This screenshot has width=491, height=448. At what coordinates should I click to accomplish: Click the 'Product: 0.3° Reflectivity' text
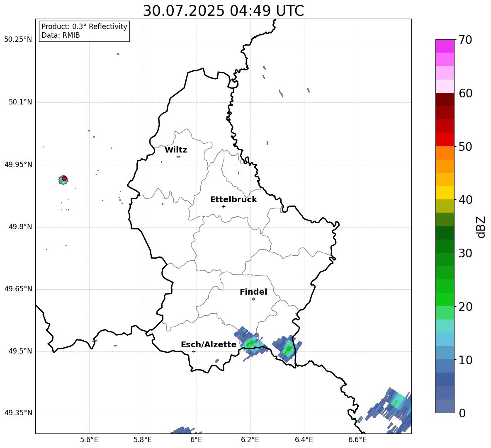[84, 26]
